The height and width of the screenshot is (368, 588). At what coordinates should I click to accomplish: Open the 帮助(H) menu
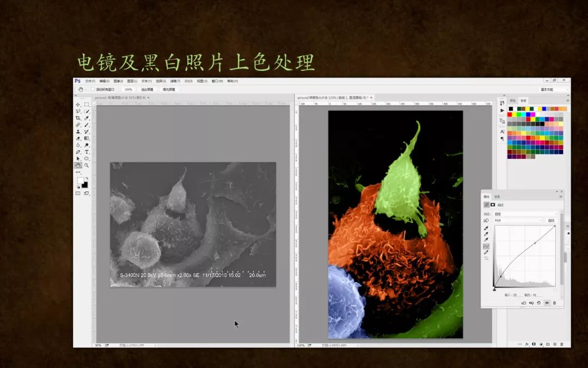coord(232,81)
